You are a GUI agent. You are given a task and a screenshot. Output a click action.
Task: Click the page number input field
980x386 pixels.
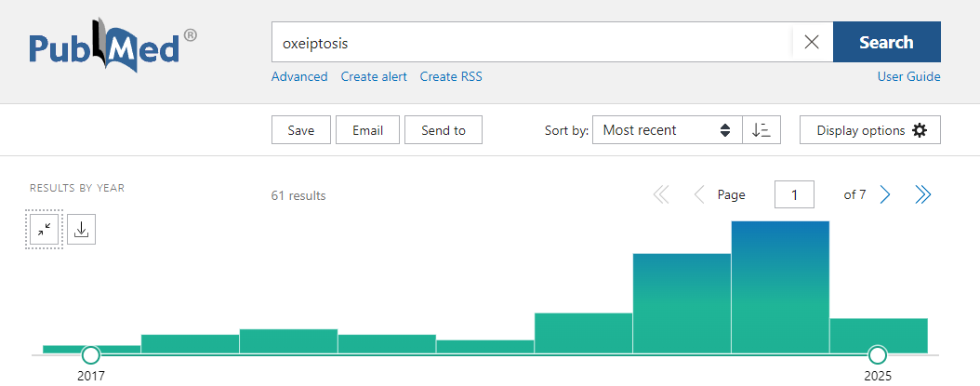[x=794, y=194]
